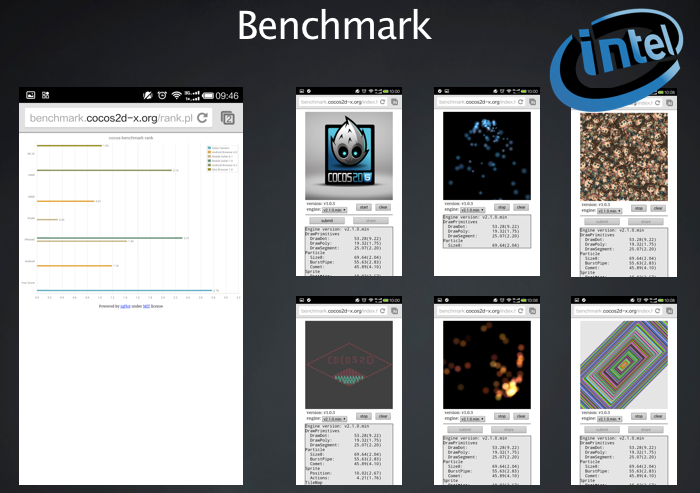This screenshot has height=493, width=700.
Task: Open tabs icon on the red diamond phone
Action: click(395, 311)
